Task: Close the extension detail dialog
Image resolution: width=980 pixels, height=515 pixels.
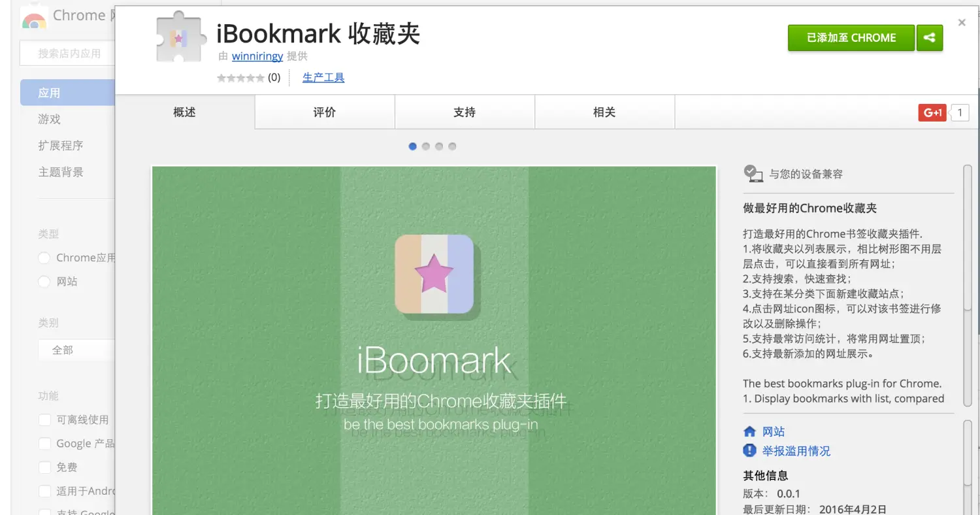Action: (x=962, y=22)
